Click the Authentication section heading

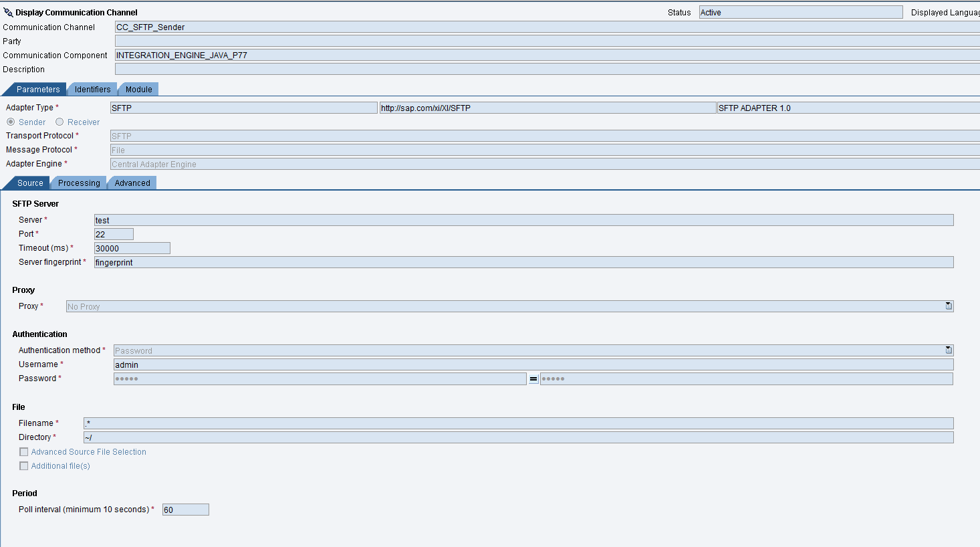tap(39, 334)
